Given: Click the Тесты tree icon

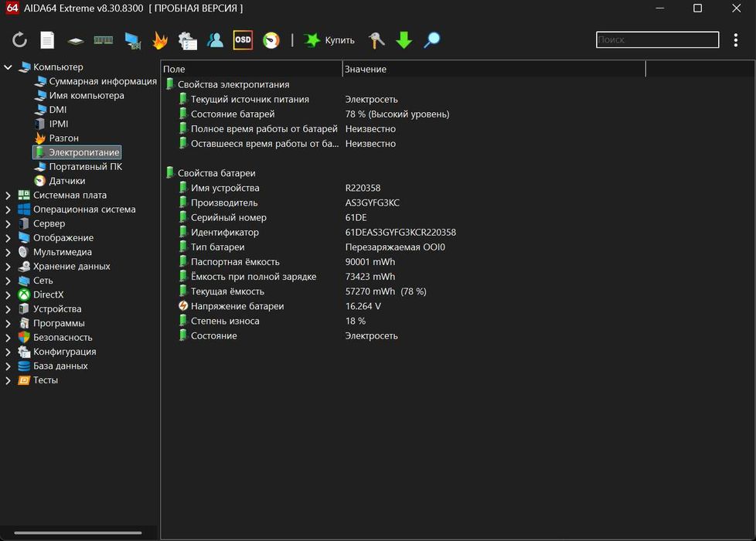Looking at the screenshot, I should click(x=24, y=380).
